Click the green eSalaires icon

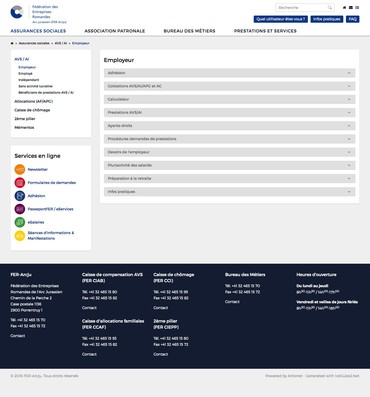tap(20, 222)
